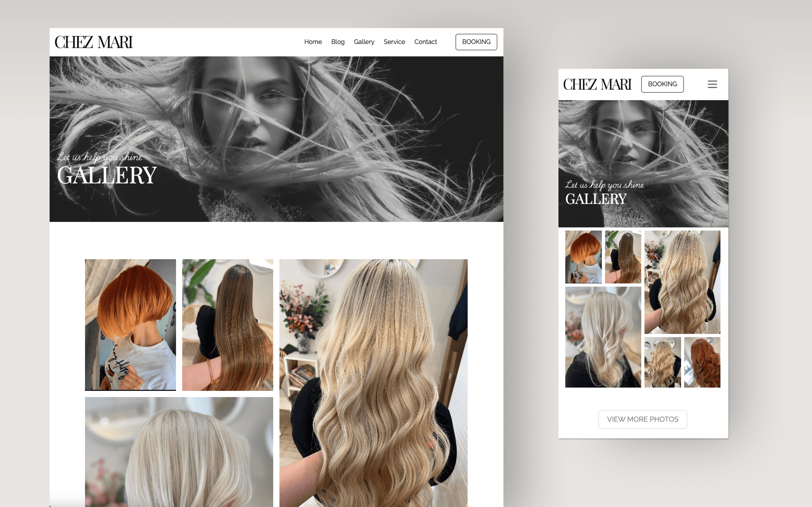Viewport: 812px width, 507px height.
Task: Tap the small blonde waves mobile thumbnail
Action: point(662,362)
